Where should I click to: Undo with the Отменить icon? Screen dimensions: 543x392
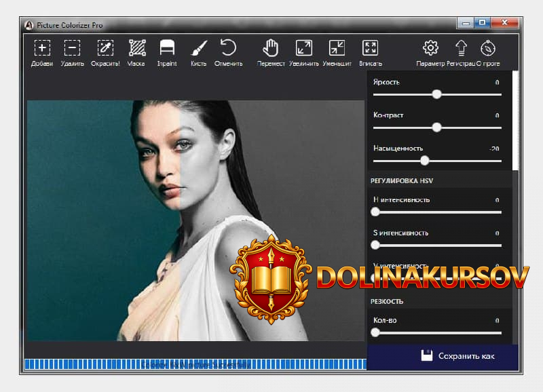(228, 48)
